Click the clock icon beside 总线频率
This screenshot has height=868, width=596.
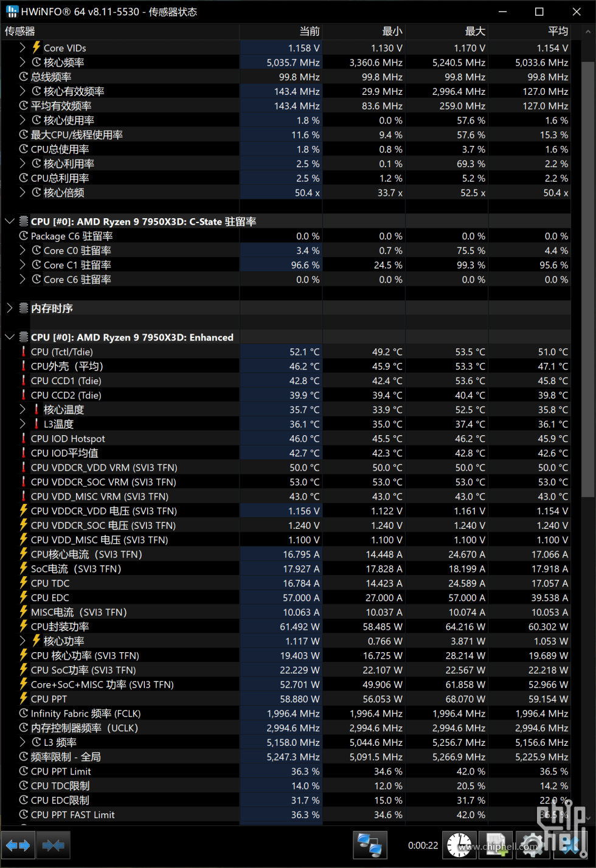click(x=24, y=77)
